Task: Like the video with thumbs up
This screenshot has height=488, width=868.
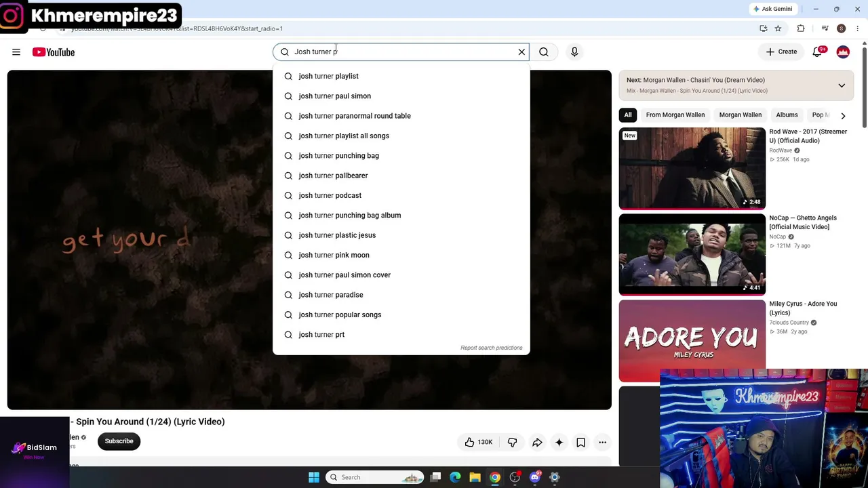Action: [x=479, y=442]
